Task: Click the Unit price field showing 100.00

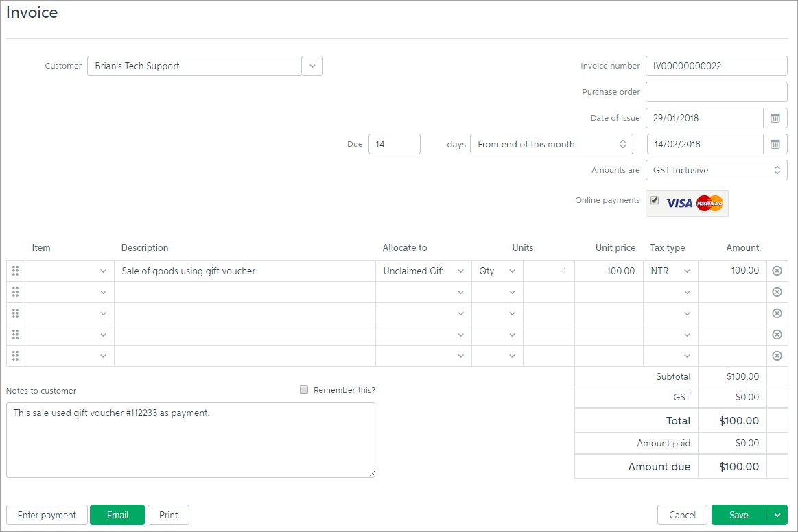Action: [x=609, y=271]
